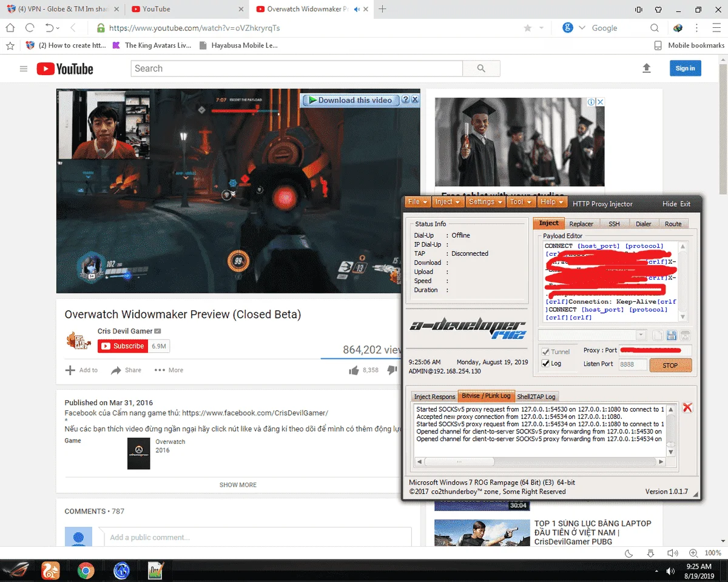Open the Inject dropdown menu
This screenshot has height=582, width=728.
(448, 202)
